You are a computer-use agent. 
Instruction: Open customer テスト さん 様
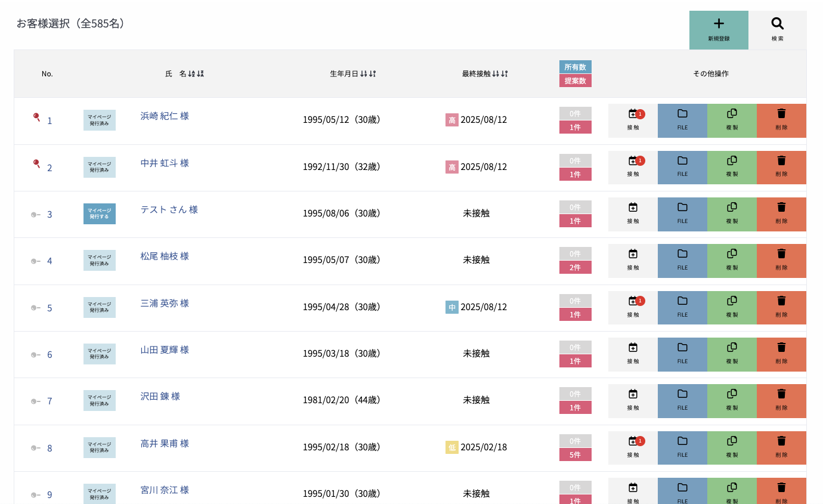coord(169,209)
